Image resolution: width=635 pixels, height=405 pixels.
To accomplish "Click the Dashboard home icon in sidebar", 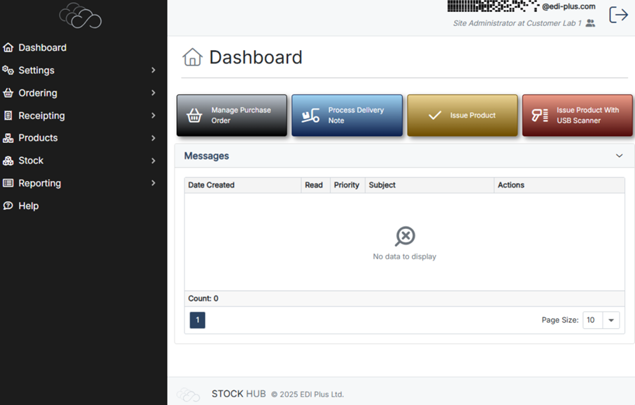I will point(9,48).
